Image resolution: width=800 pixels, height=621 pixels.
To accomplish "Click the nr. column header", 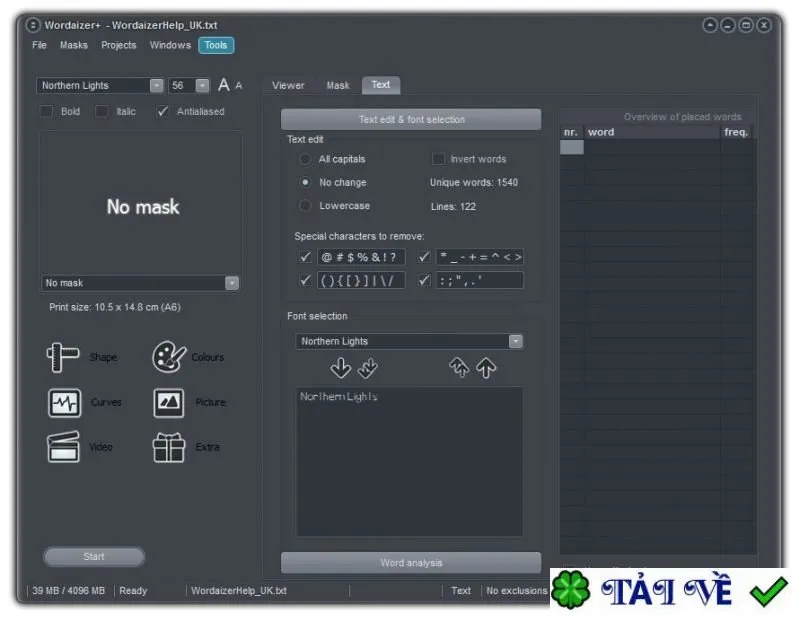I will pyautogui.click(x=571, y=132).
